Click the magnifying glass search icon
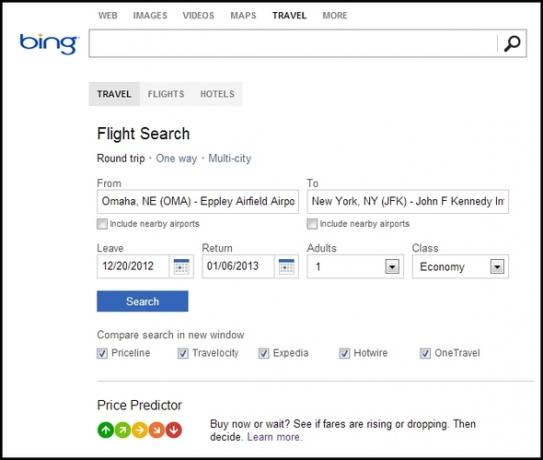 (512, 43)
